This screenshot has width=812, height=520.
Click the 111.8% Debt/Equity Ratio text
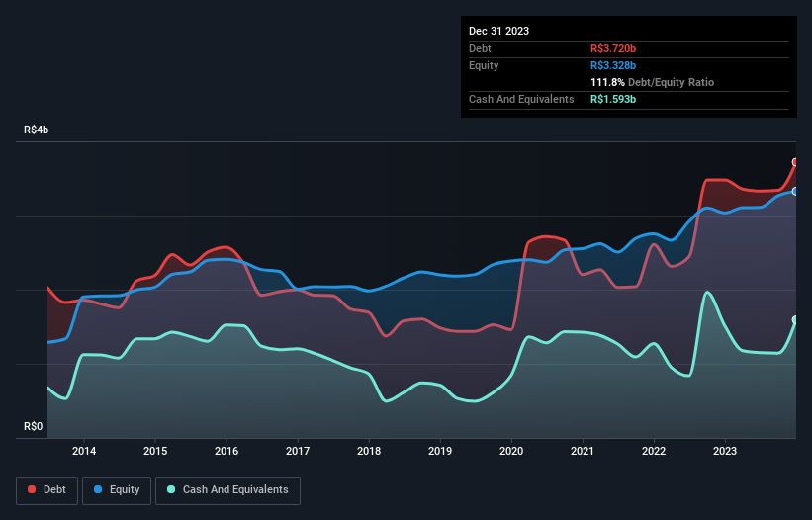click(652, 82)
